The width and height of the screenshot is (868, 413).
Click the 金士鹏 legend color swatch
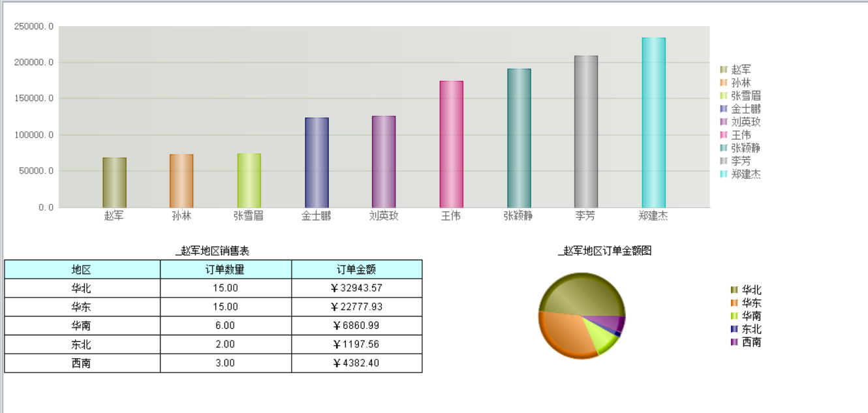click(x=723, y=108)
